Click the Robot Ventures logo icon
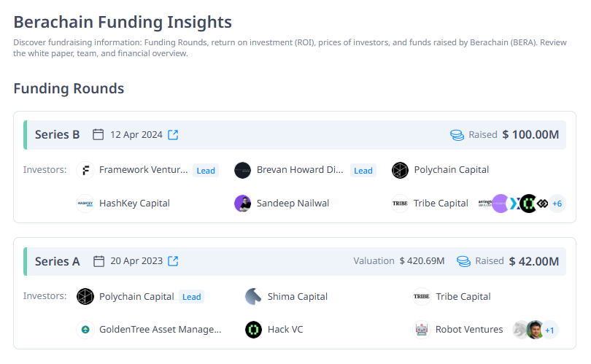This screenshot has width=591, height=364. point(422,330)
